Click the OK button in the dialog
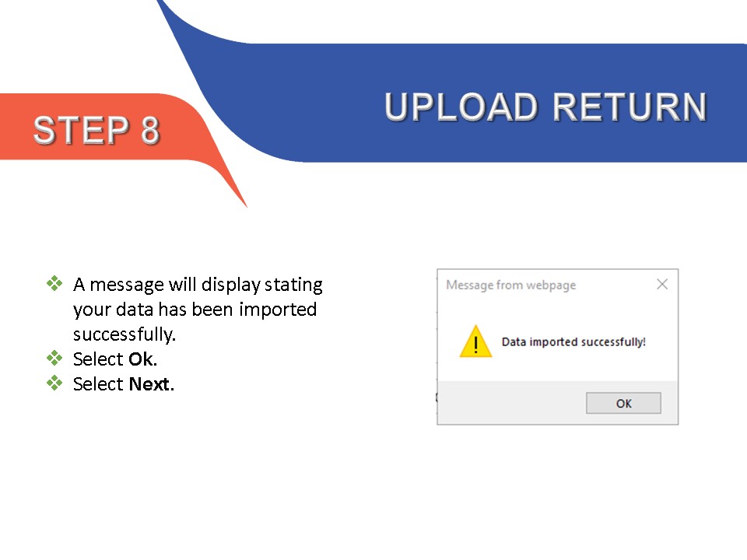This screenshot has width=747, height=560. click(623, 403)
